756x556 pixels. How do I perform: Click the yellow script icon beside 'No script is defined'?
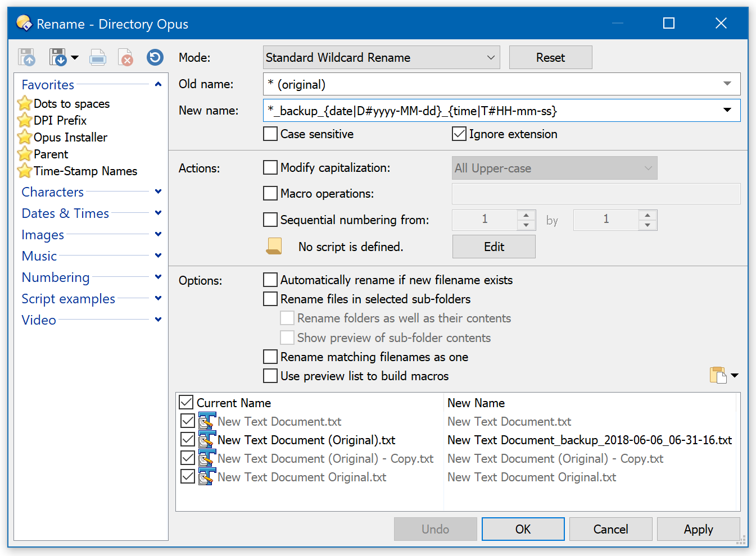[x=274, y=246]
